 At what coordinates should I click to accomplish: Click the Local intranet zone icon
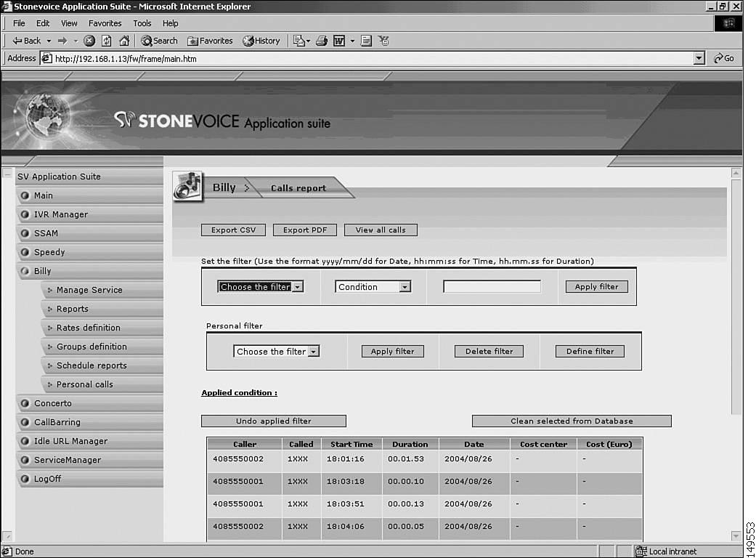pos(641,551)
